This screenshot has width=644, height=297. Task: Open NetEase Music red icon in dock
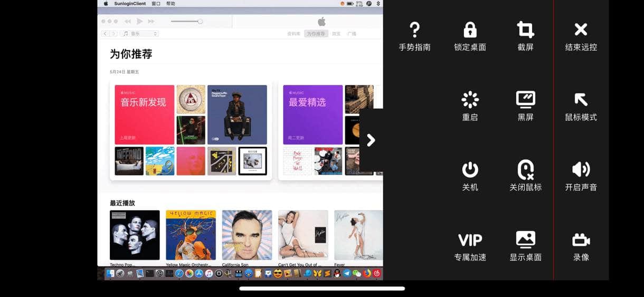(x=376, y=273)
